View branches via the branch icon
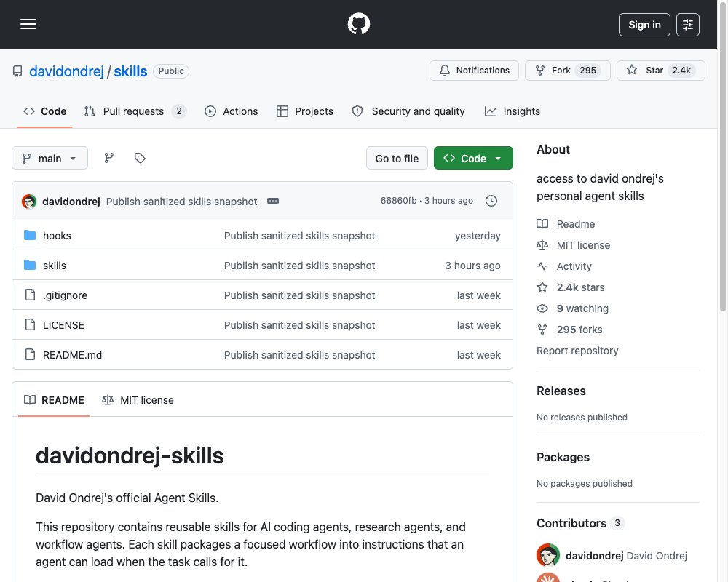 (x=109, y=159)
